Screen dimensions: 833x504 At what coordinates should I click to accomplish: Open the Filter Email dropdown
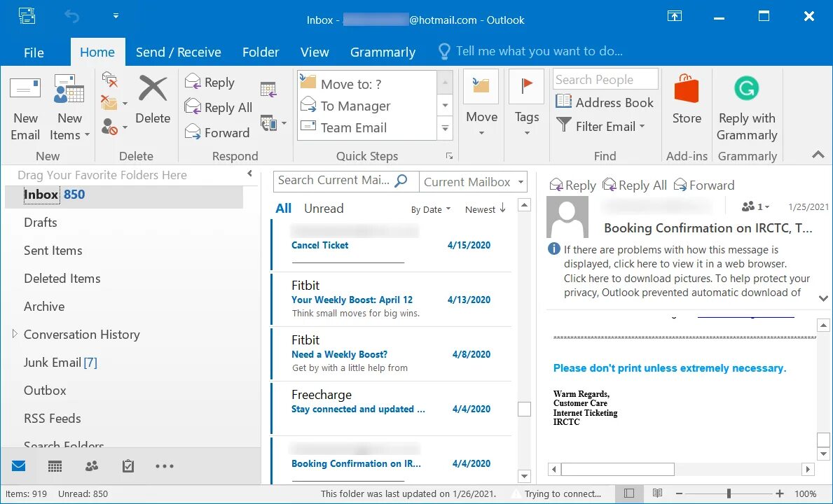pos(601,126)
